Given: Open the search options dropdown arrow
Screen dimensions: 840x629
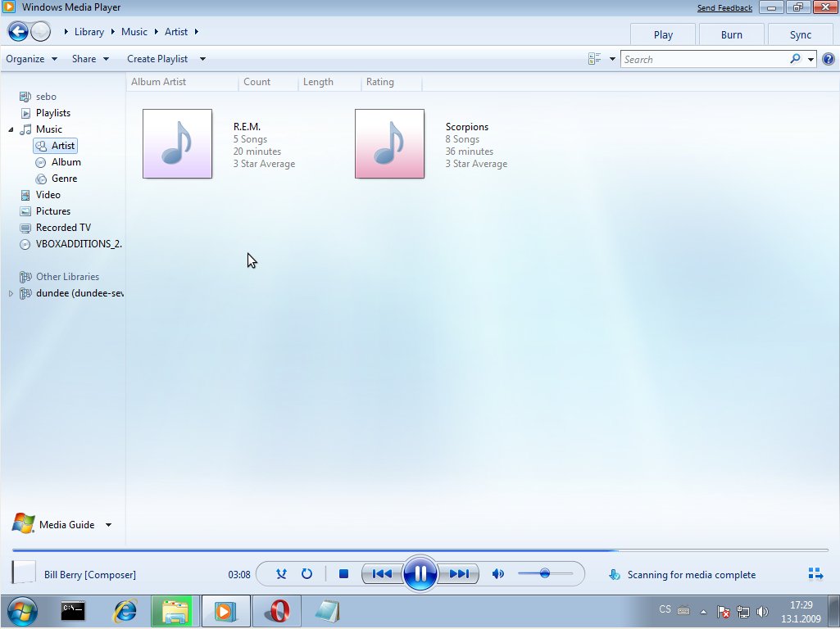Looking at the screenshot, I should point(811,59).
